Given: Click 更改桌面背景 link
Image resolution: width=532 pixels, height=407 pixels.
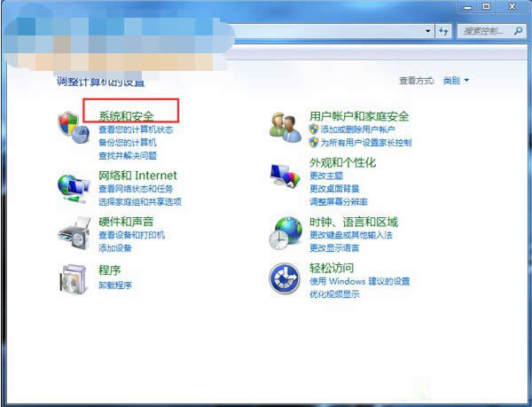Looking at the screenshot, I should [334, 189].
